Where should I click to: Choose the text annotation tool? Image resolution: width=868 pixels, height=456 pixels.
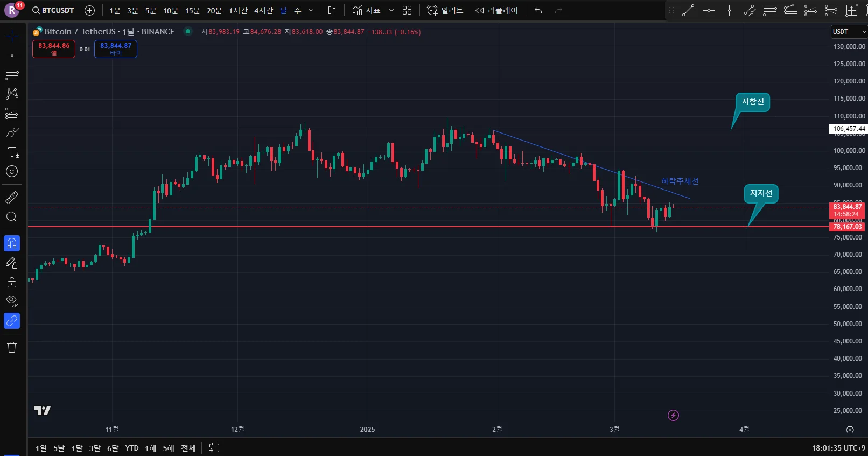coord(13,152)
